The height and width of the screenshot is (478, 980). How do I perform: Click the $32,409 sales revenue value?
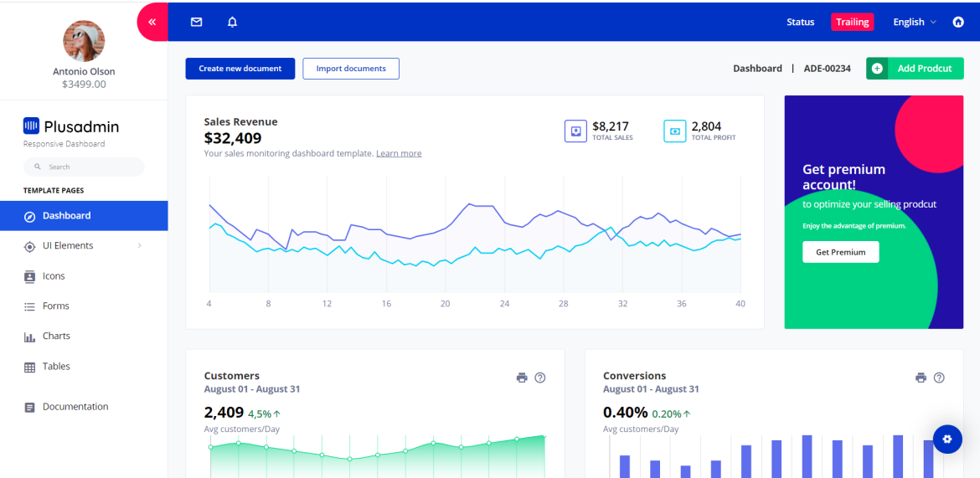tap(233, 138)
